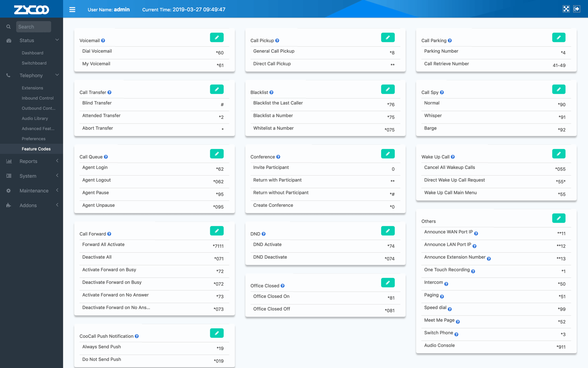Edit the CooCall Push Notification codes
The height and width of the screenshot is (368, 588).
point(217,333)
